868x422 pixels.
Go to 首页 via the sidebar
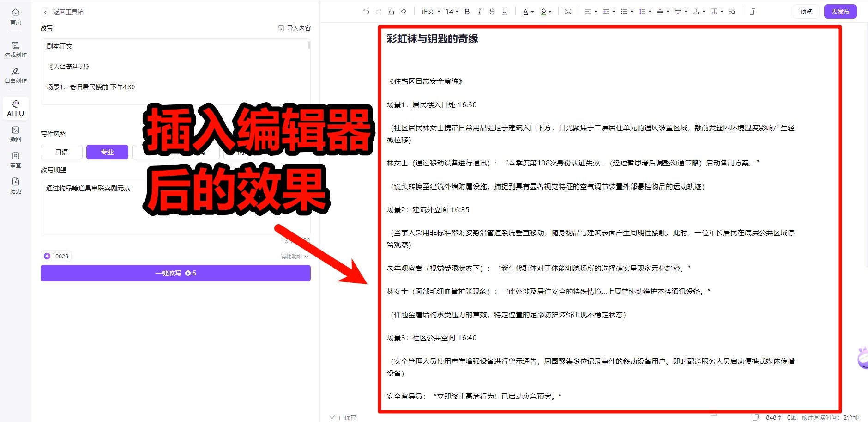coord(15,16)
